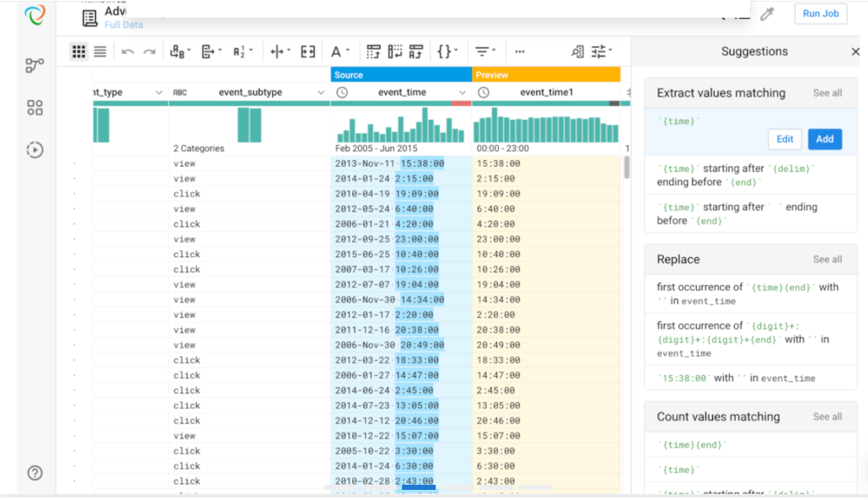Image resolution: width=868 pixels, height=500 pixels.
Task: Open the curly braces toolbar menu
Action: (x=446, y=51)
